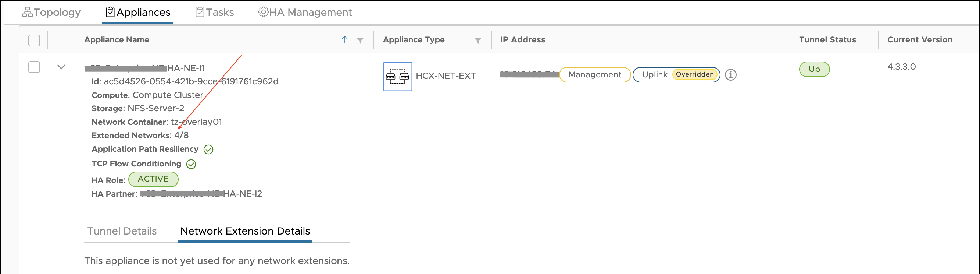Viewport: 980px width, 274px height.
Task: Open the Topology tab
Action: [x=52, y=12]
